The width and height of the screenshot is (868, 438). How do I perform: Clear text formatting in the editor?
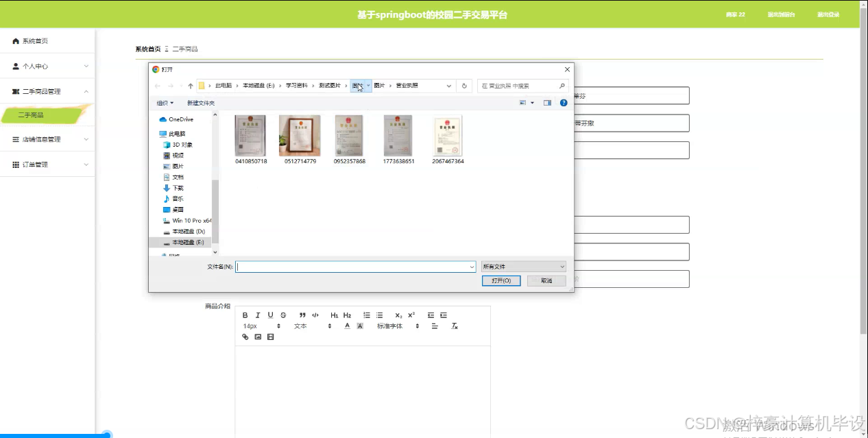pos(454,326)
